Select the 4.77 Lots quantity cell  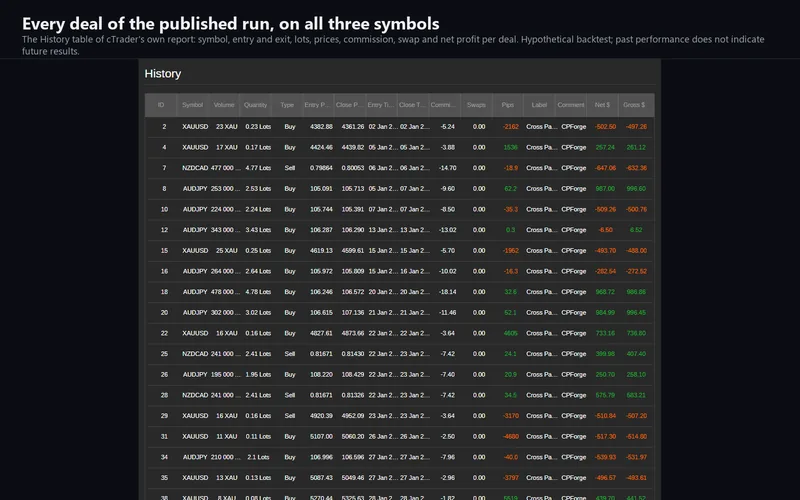click(x=258, y=168)
